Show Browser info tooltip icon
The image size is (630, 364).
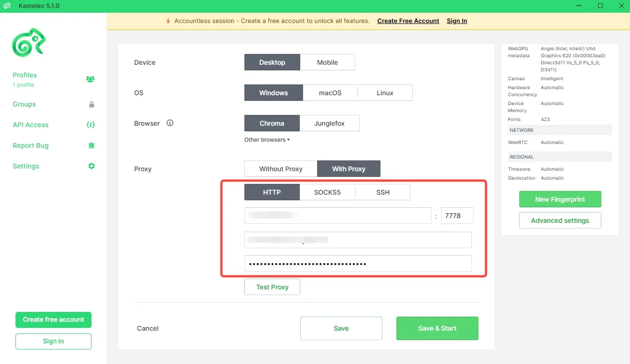170,123
